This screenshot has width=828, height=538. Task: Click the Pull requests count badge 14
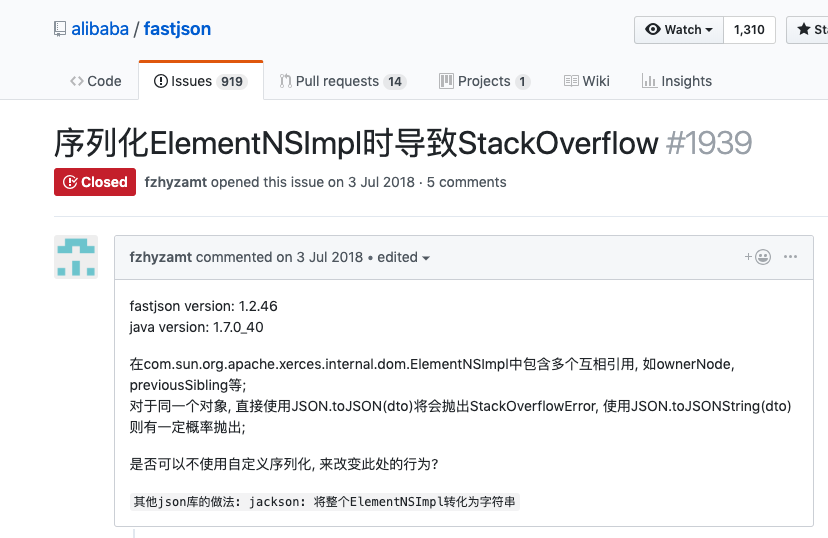click(x=394, y=81)
